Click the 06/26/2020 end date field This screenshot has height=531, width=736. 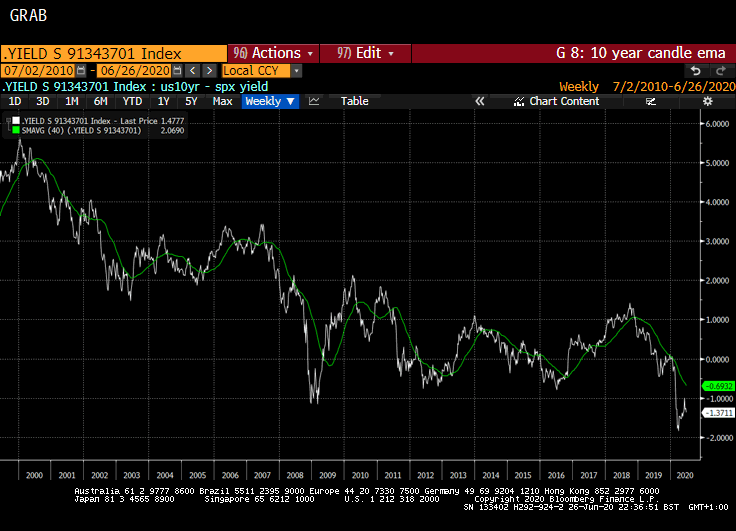click(x=135, y=71)
